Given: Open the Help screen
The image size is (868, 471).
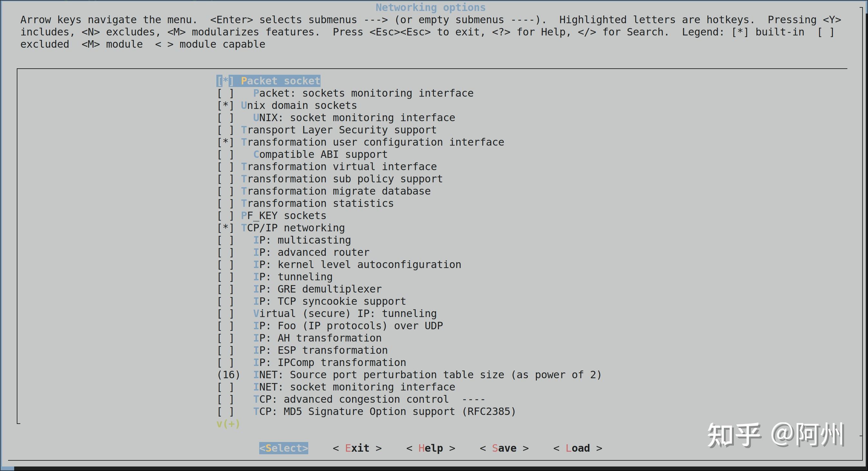Looking at the screenshot, I should pos(432,448).
